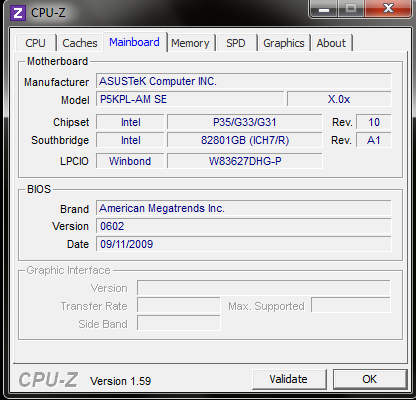Close the CPU-Z window
This screenshot has width=416, height=400.
[x=388, y=8]
